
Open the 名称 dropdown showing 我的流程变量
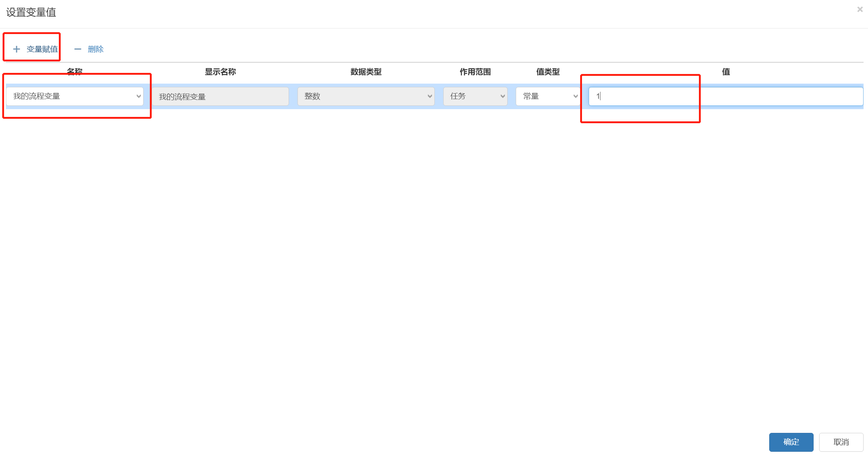coord(75,96)
